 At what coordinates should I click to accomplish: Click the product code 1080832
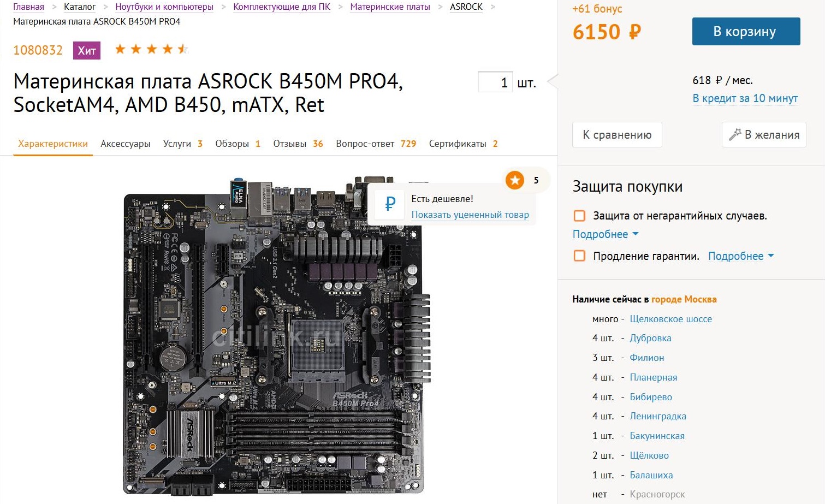(38, 50)
